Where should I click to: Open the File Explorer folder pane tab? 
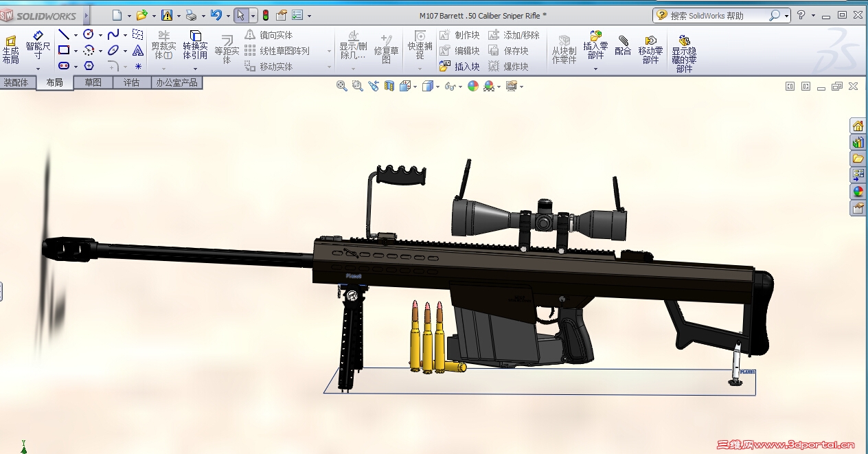click(x=858, y=159)
